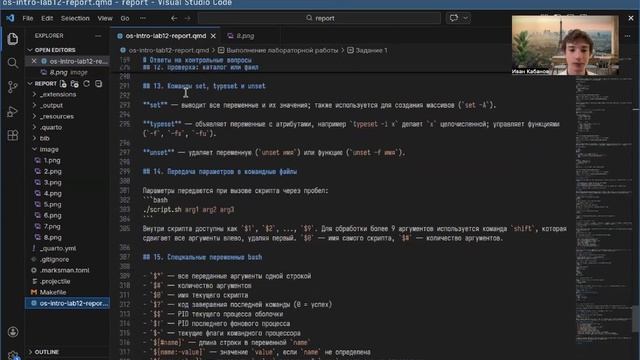Click the report search command box
Screen dimensions: 640x360
coord(319,18)
